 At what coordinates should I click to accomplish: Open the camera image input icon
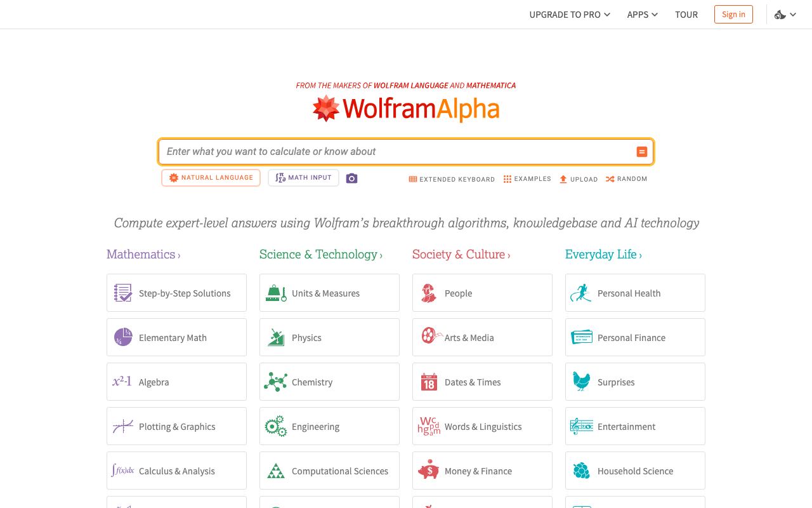tap(352, 178)
